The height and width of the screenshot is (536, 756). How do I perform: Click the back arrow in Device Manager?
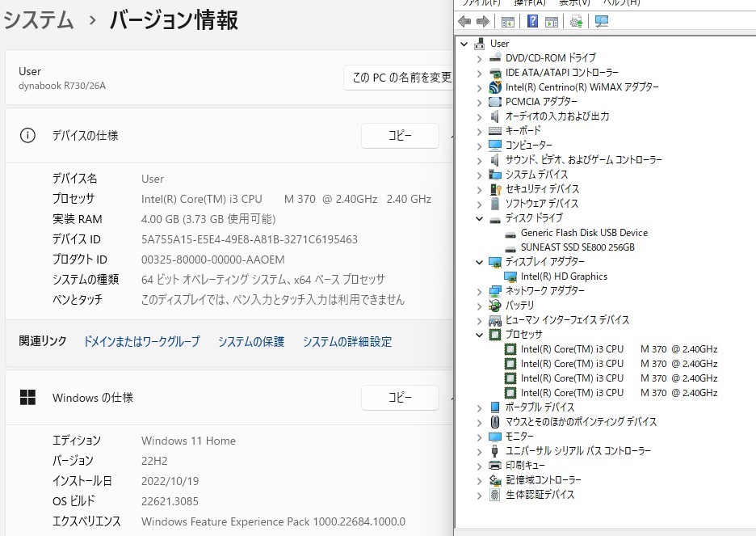(465, 21)
